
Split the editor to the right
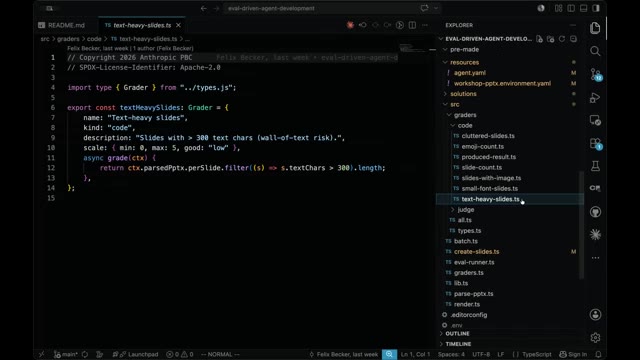413,25
